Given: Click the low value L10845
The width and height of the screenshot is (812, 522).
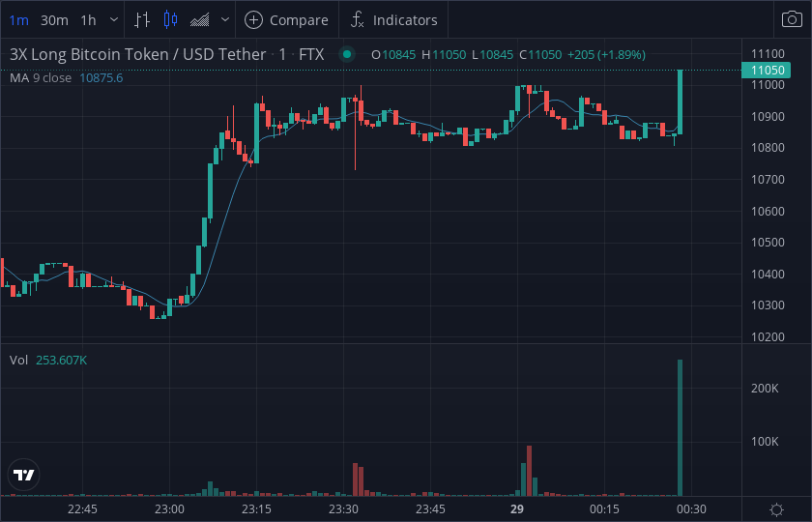Looking at the screenshot, I should [492, 54].
